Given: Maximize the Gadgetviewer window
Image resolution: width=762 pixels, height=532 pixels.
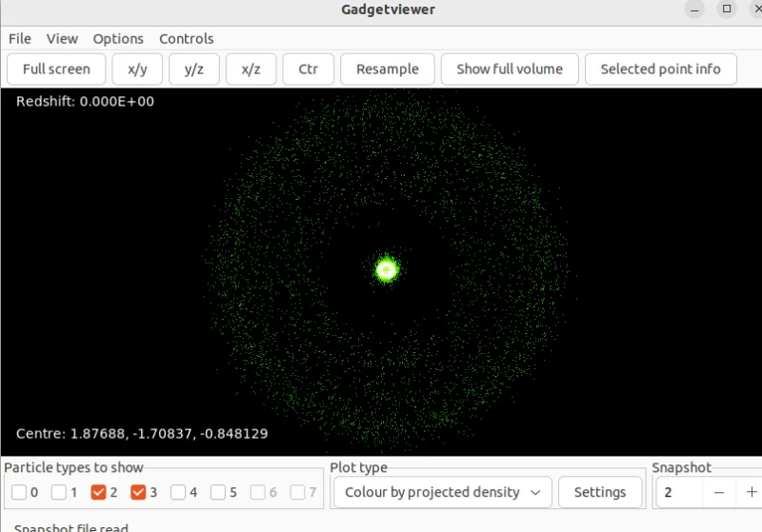Looking at the screenshot, I should click(727, 9).
